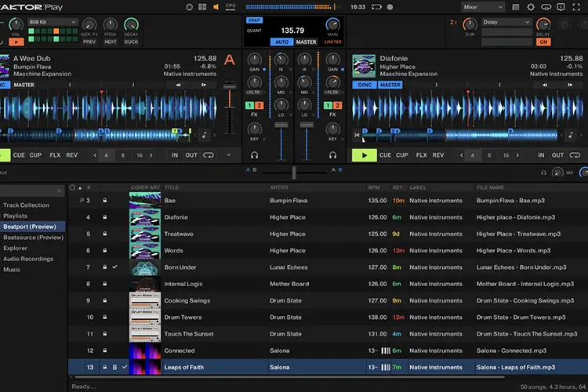Nudge Deck B tempo forward arrow
This screenshot has width=588, height=392.
pos(570,85)
